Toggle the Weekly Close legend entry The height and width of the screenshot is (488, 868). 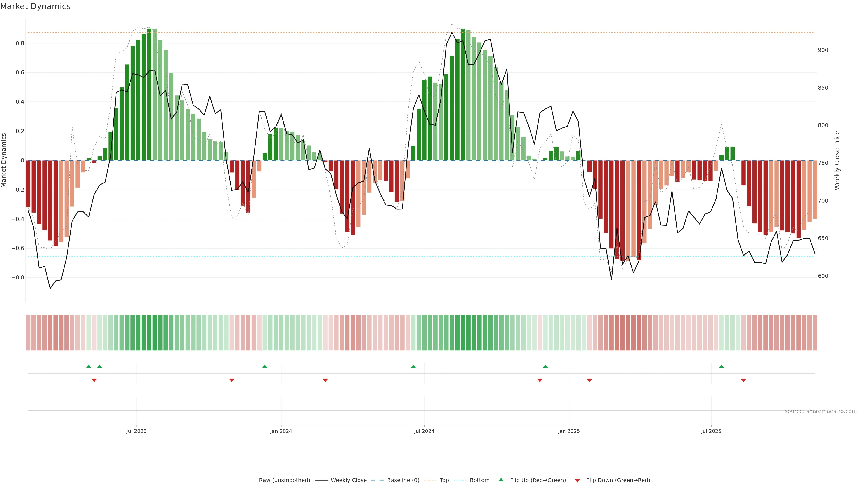click(x=348, y=480)
